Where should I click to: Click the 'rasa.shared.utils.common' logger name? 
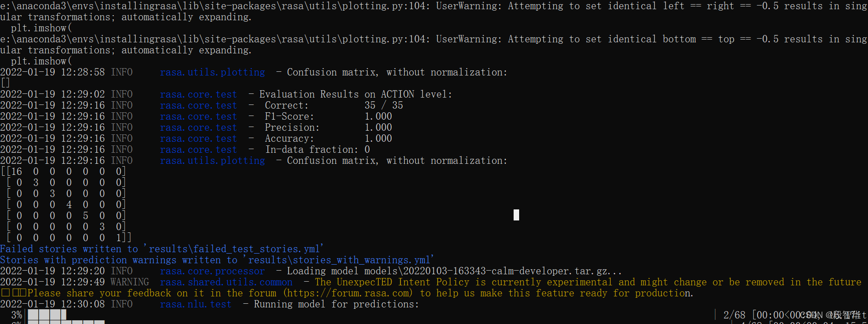coord(226,282)
